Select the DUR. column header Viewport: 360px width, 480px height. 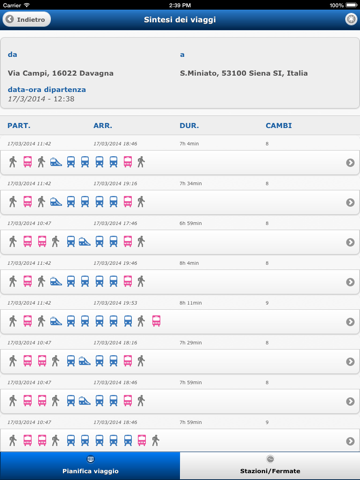pos(189,126)
